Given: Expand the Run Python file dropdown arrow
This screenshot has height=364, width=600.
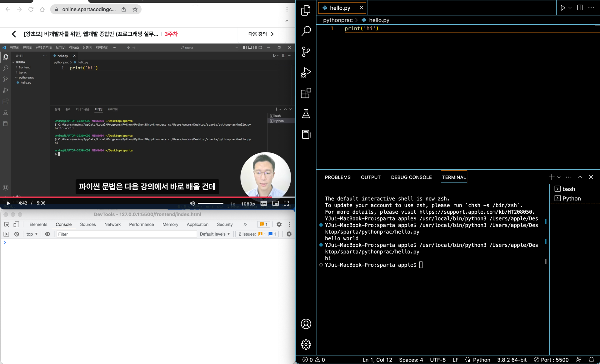Looking at the screenshot, I should 570,8.
